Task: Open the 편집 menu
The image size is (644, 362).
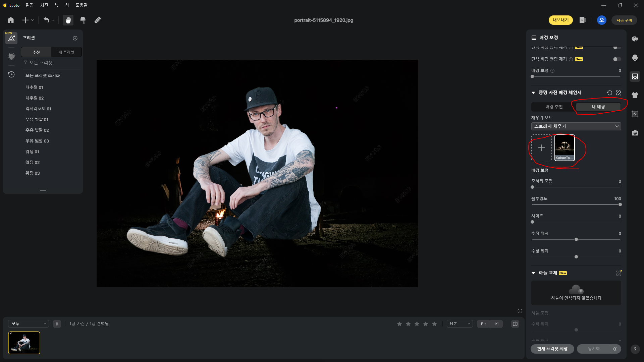Action: point(30,5)
